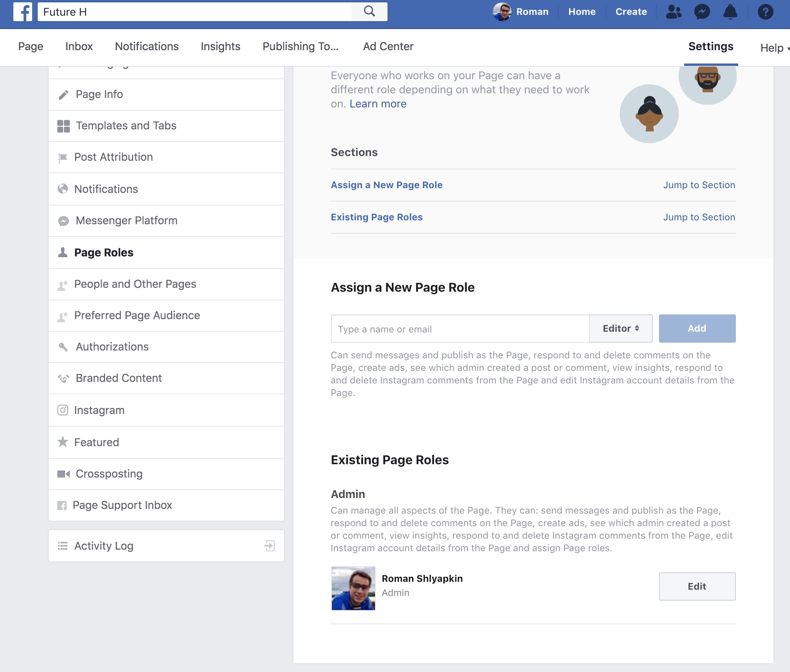
Task: Click the globe icon beside sidebar Notifications
Action: tap(62, 189)
